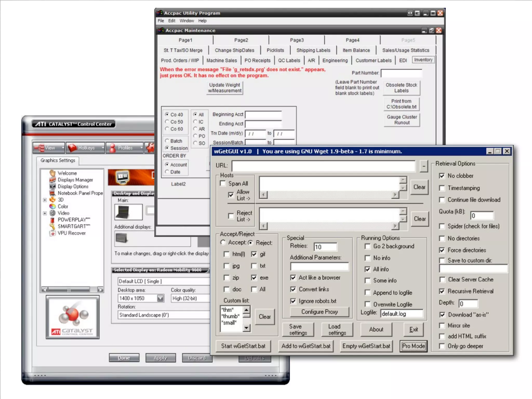Expand the 3D tree node
This screenshot has width=532, height=399.
click(45, 200)
